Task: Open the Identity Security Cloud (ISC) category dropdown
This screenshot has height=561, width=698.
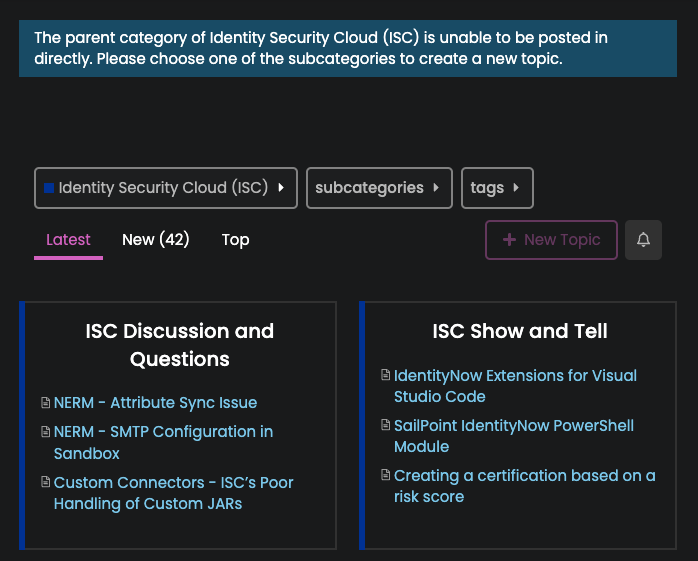Action: click(166, 188)
